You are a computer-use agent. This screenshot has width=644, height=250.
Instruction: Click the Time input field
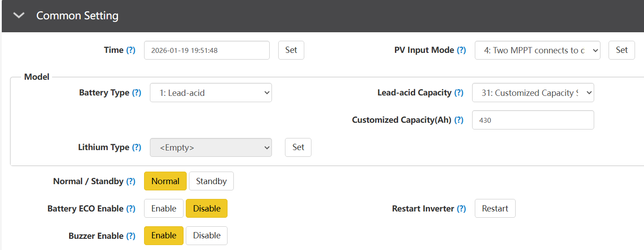click(x=206, y=50)
